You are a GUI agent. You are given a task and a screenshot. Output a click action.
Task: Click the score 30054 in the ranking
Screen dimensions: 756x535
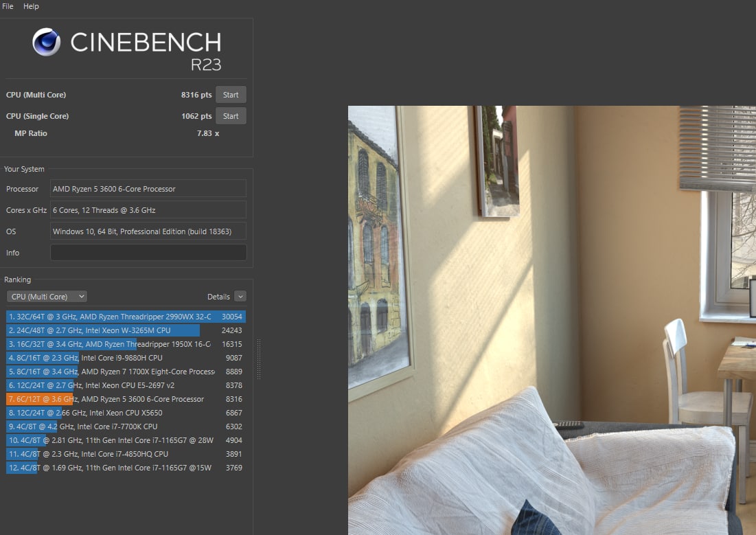pyautogui.click(x=232, y=317)
